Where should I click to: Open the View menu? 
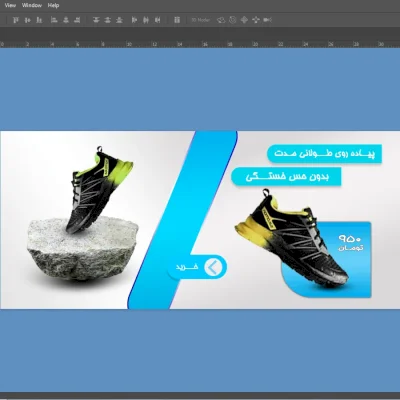click(10, 5)
